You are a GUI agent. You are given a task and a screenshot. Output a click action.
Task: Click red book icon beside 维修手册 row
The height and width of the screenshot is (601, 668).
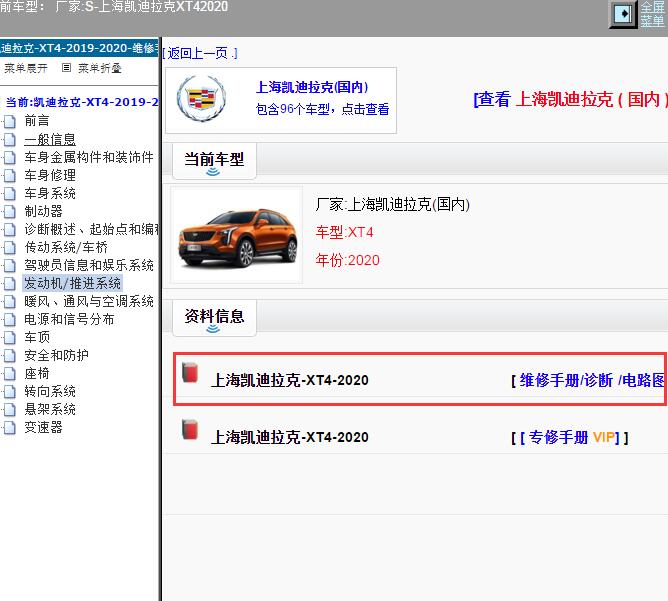pos(190,372)
